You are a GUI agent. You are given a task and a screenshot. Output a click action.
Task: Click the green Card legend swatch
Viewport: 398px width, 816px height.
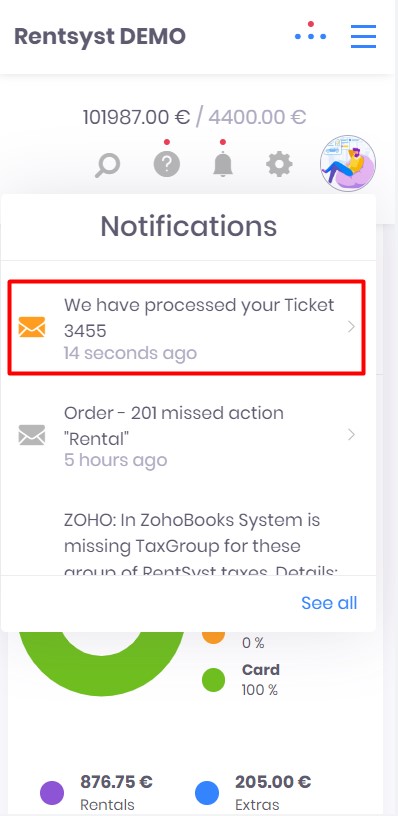[213, 680]
